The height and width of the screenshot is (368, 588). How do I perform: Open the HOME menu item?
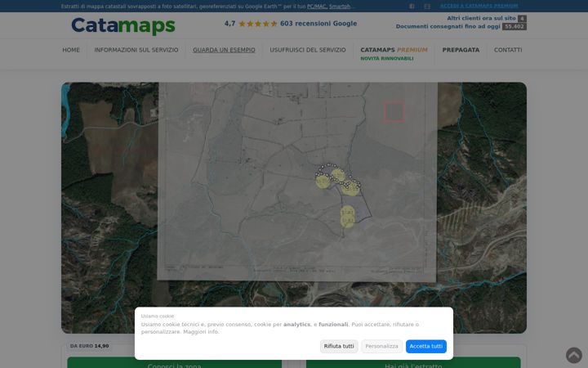coord(71,50)
